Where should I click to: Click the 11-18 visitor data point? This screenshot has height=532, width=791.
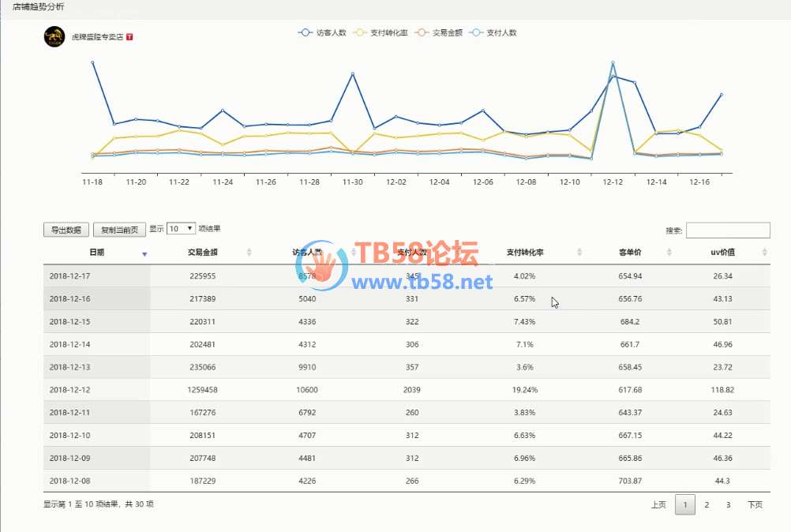92,62
